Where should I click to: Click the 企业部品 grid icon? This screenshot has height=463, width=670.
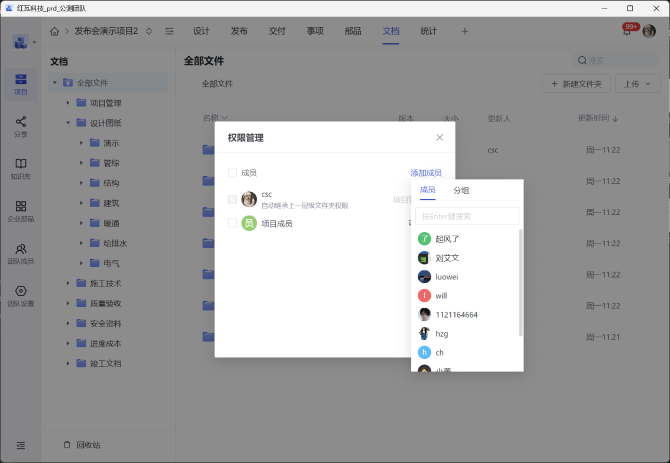(x=21, y=209)
